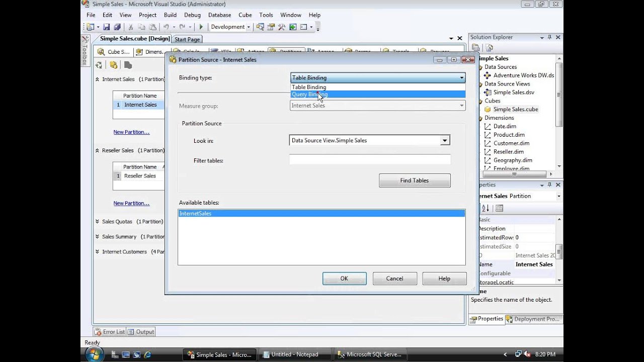The image size is (644, 362).
Task: Click the Undo arrow icon
Action: (x=166, y=27)
